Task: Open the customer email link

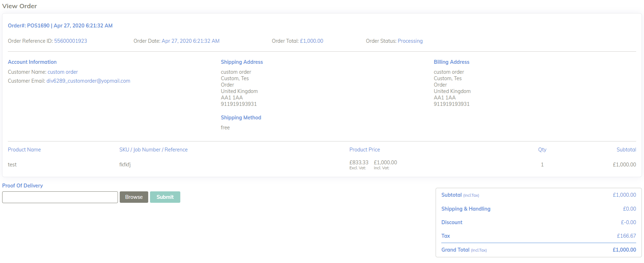Action: click(x=88, y=81)
